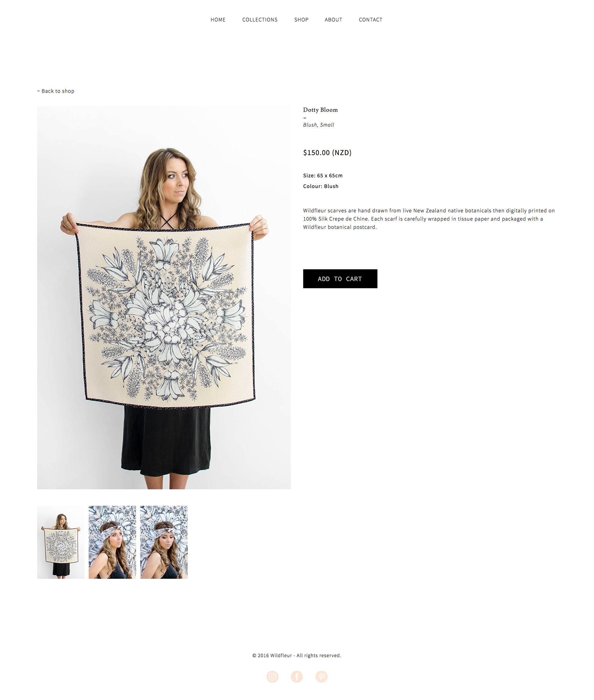Select the thumbnail of woman holding scarf
594x700 pixels.
[x=61, y=542]
